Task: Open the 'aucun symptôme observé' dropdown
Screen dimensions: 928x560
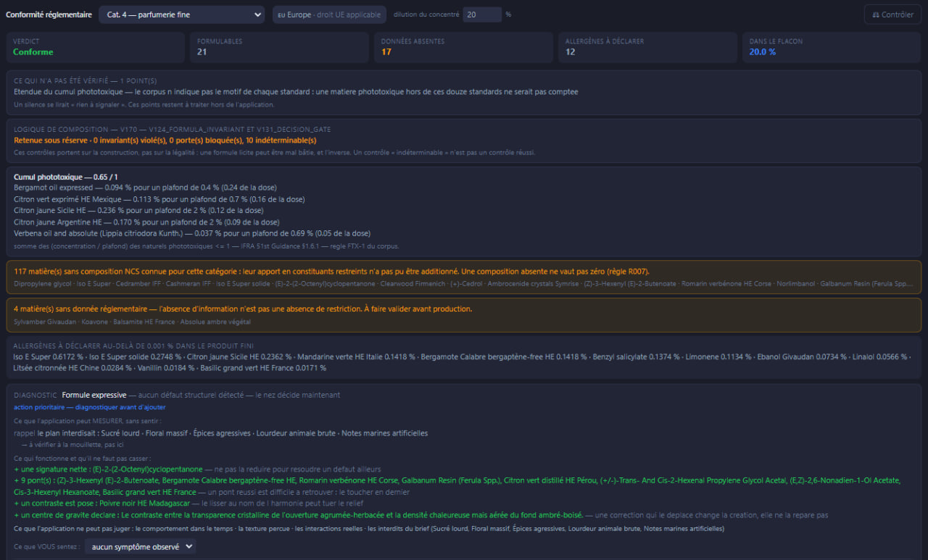Action: pyautogui.click(x=141, y=547)
